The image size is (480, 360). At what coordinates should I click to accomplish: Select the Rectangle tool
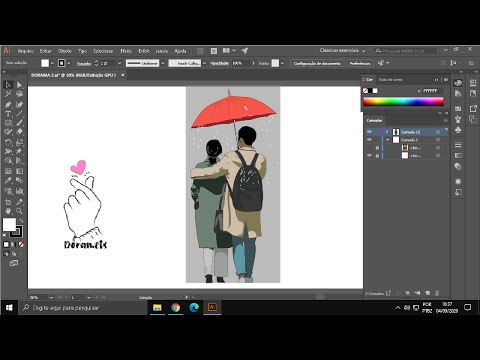point(8,123)
